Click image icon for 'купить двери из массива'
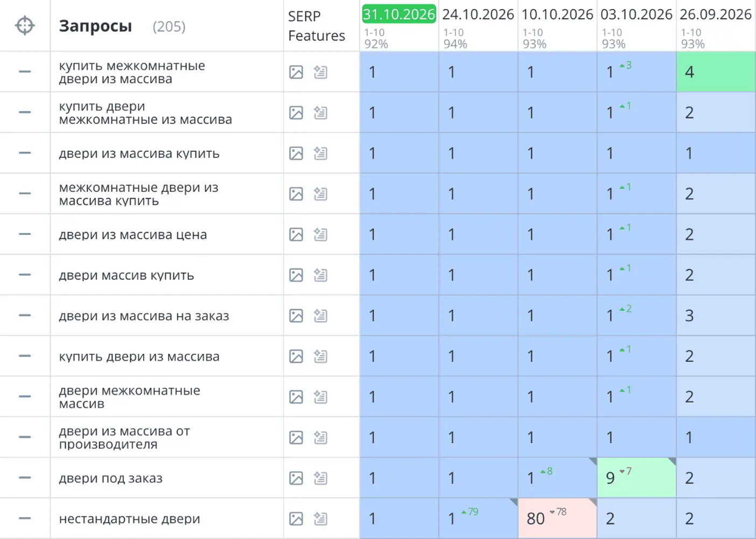This screenshot has width=756, height=539. click(296, 356)
